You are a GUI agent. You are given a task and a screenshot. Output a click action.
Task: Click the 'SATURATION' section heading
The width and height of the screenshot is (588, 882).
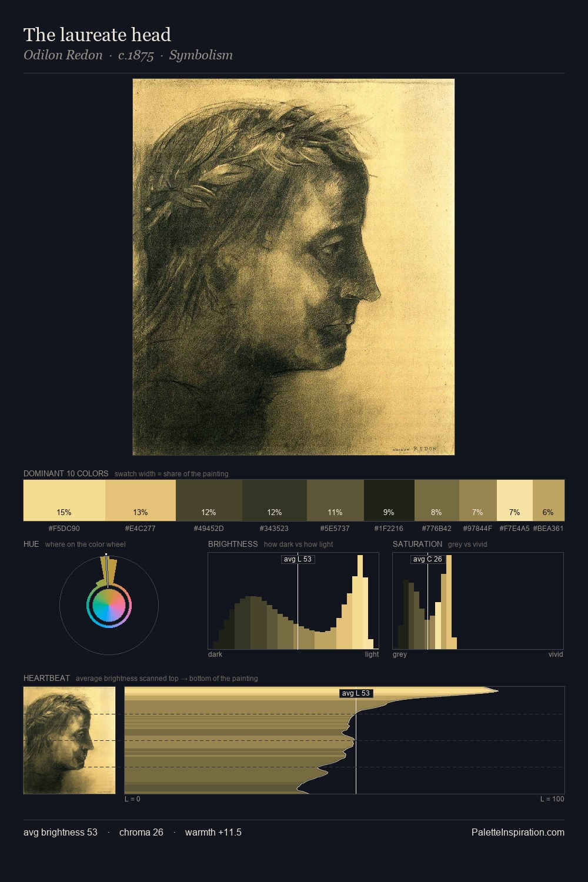417,544
